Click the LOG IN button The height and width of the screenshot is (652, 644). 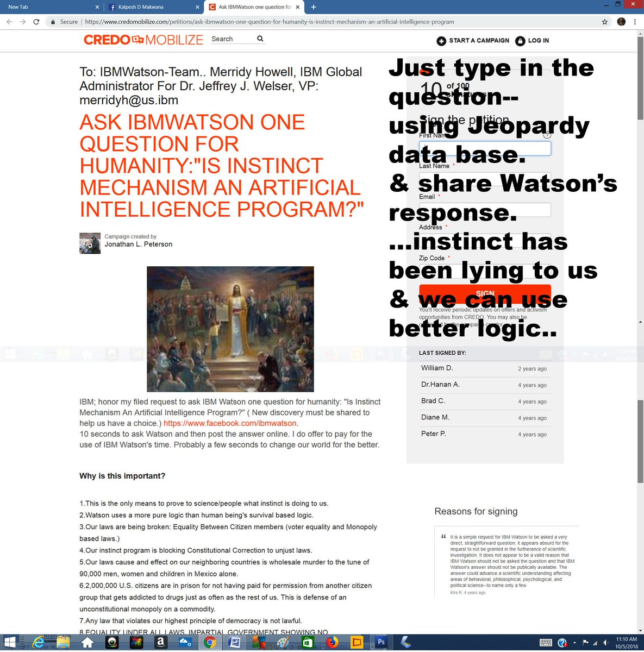click(x=532, y=41)
